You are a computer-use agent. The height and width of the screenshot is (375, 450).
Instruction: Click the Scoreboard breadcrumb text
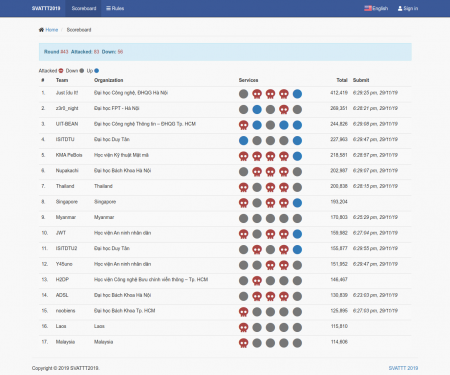pyautogui.click(x=79, y=30)
